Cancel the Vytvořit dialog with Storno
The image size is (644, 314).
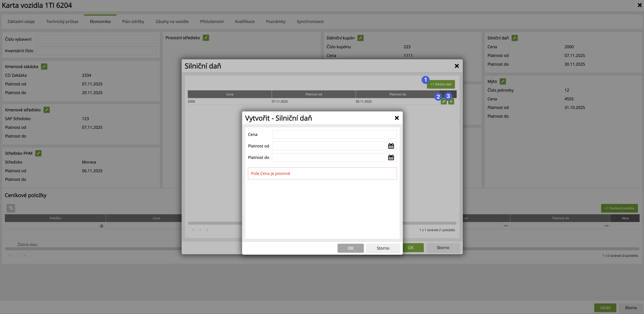383,248
